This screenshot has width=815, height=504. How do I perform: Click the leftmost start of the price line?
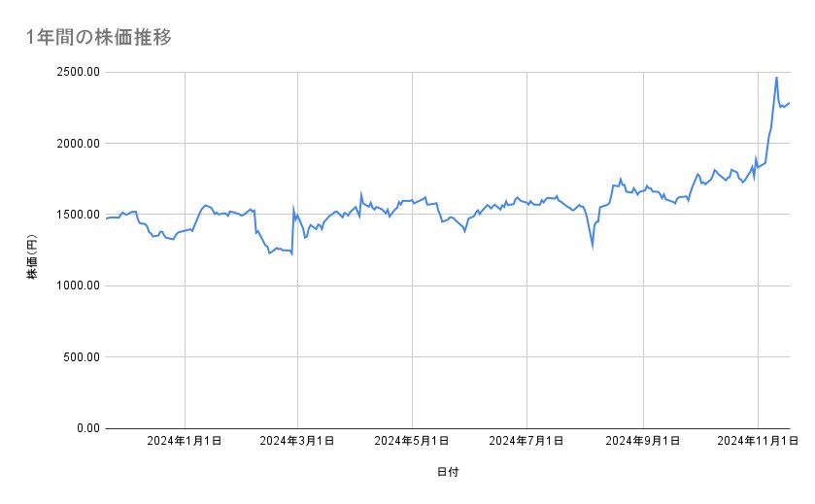pyautogui.click(x=106, y=218)
